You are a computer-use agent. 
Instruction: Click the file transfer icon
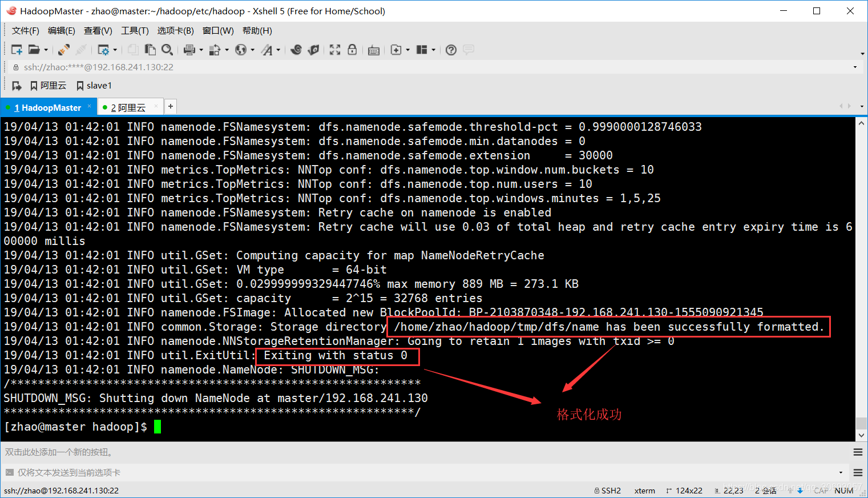pos(215,50)
